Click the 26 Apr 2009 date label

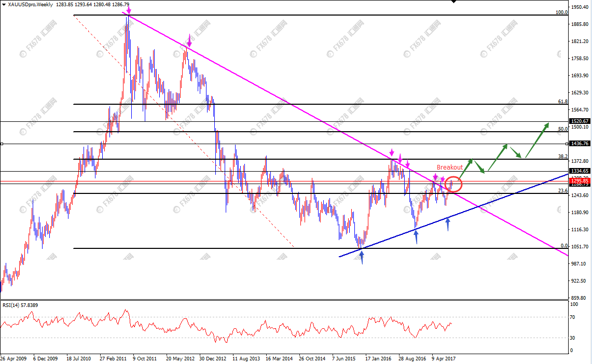13,359
